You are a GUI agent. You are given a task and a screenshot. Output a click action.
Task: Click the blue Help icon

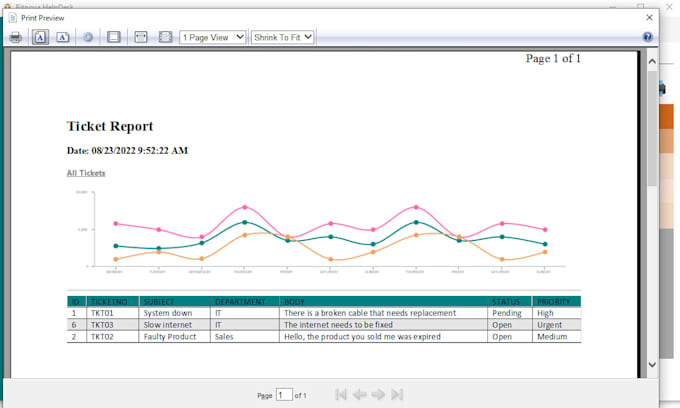(x=647, y=37)
